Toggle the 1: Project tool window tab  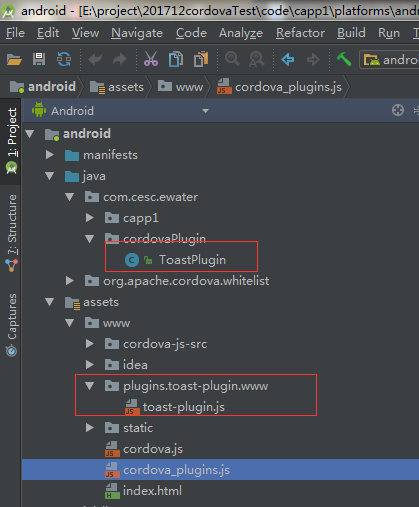(x=11, y=141)
